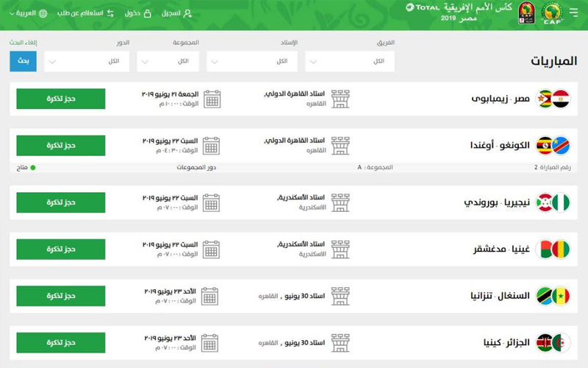Image resolution: width=588 pixels, height=368 pixels.
Task: Open the hamburger menu icon
Action: (573, 12)
